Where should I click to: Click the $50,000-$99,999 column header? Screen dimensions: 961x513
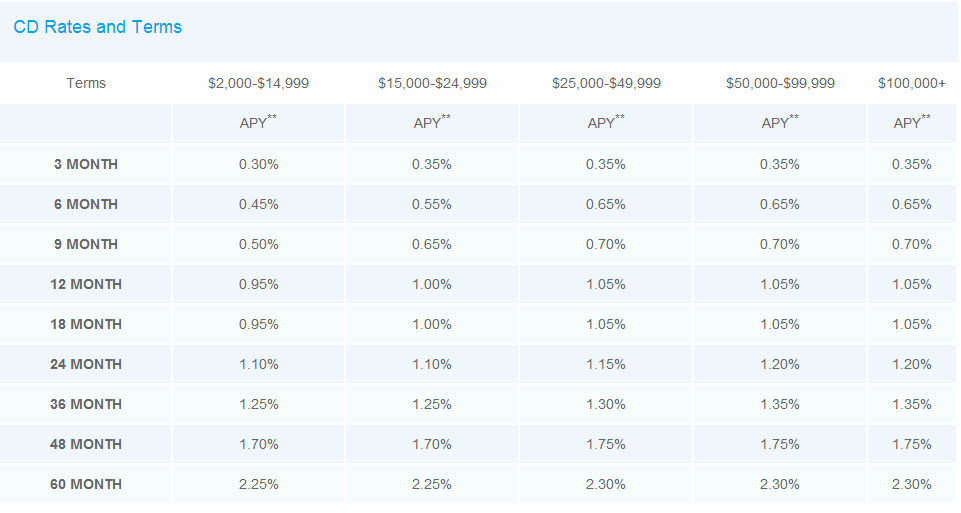[x=780, y=83]
